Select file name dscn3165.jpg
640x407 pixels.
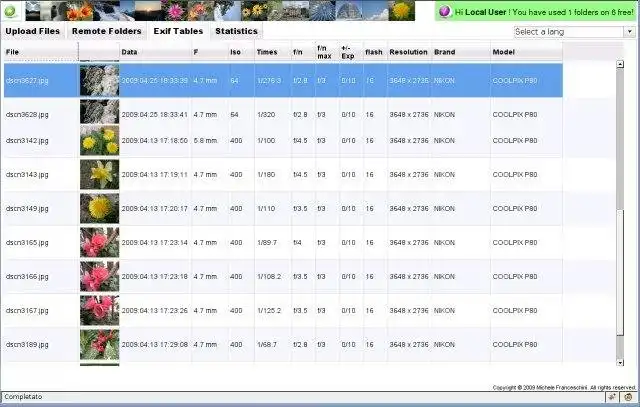point(27,242)
